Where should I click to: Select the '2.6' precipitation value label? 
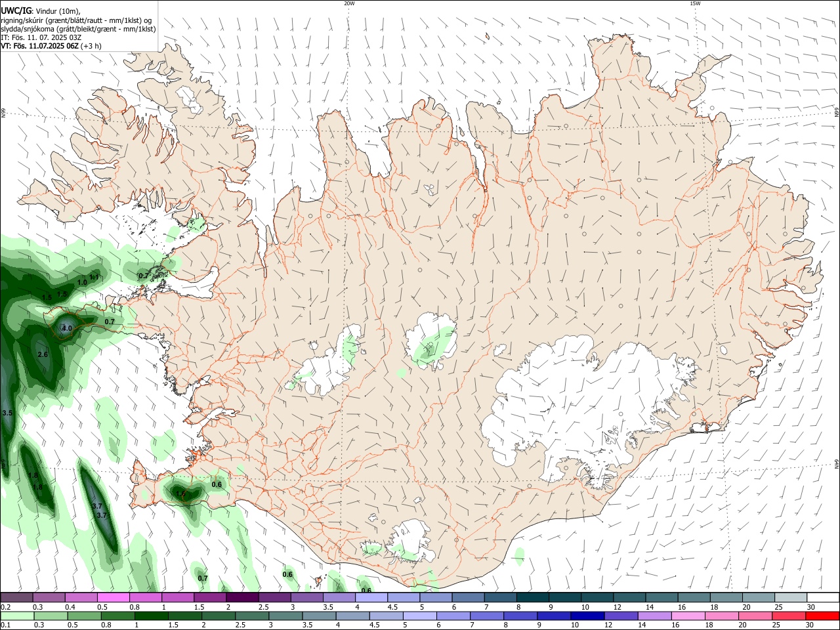43,354
